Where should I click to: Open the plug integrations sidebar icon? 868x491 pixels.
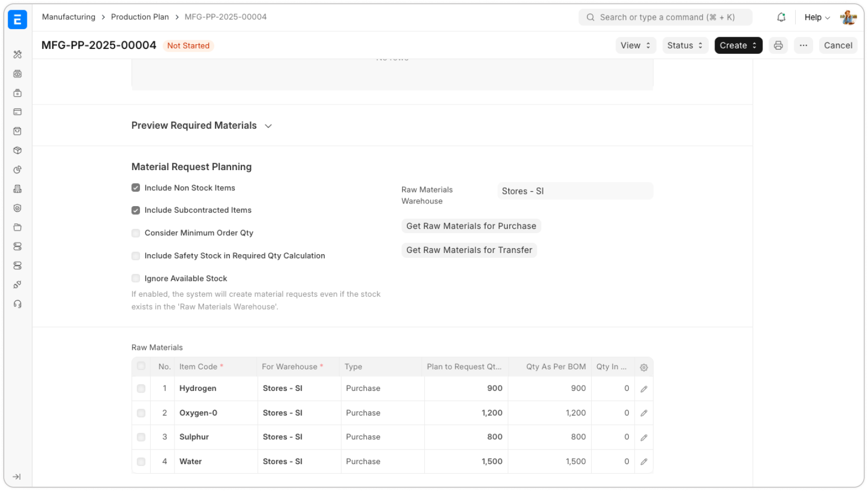pos(17,285)
